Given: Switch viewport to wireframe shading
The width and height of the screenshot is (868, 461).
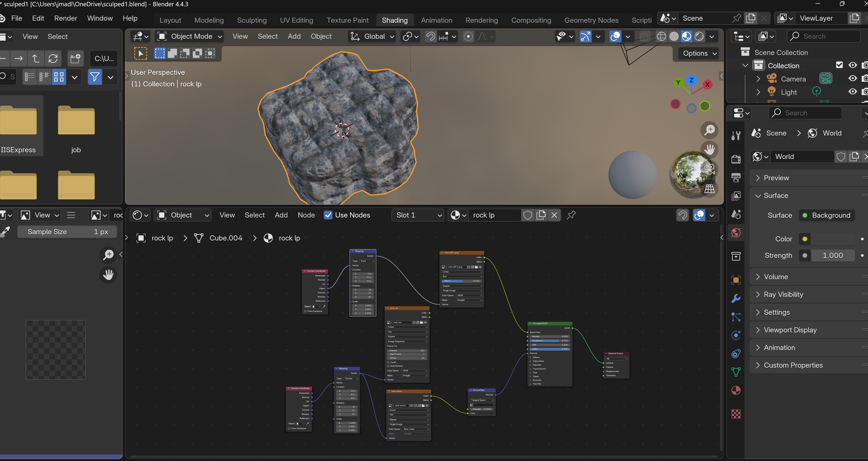Looking at the screenshot, I should [x=662, y=36].
